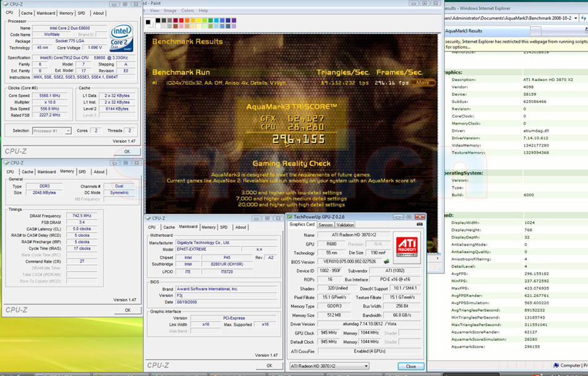Viewport: 588px width, 376px height.
Task: Click the Core Voltage 1.696 V field
Action: [x=93, y=48]
